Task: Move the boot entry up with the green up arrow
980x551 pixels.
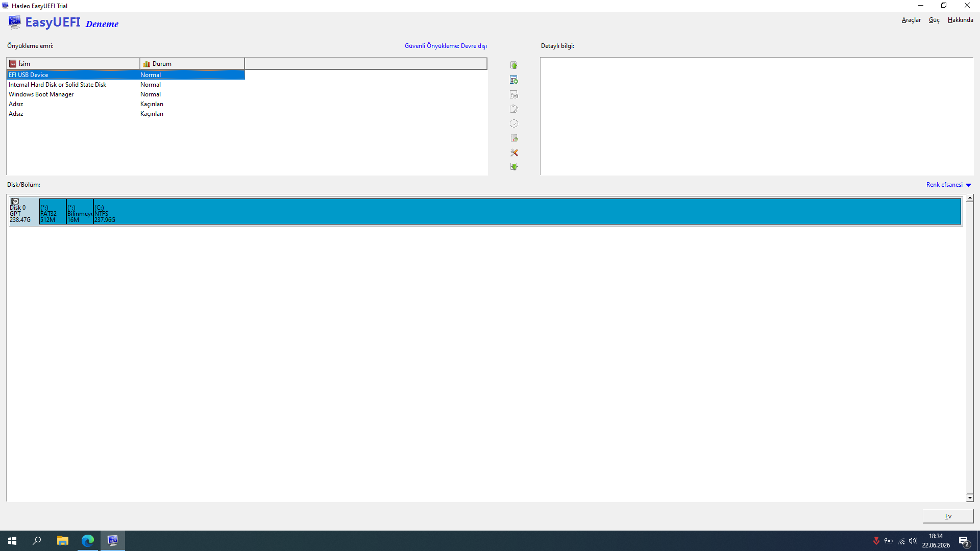Action: tap(514, 65)
